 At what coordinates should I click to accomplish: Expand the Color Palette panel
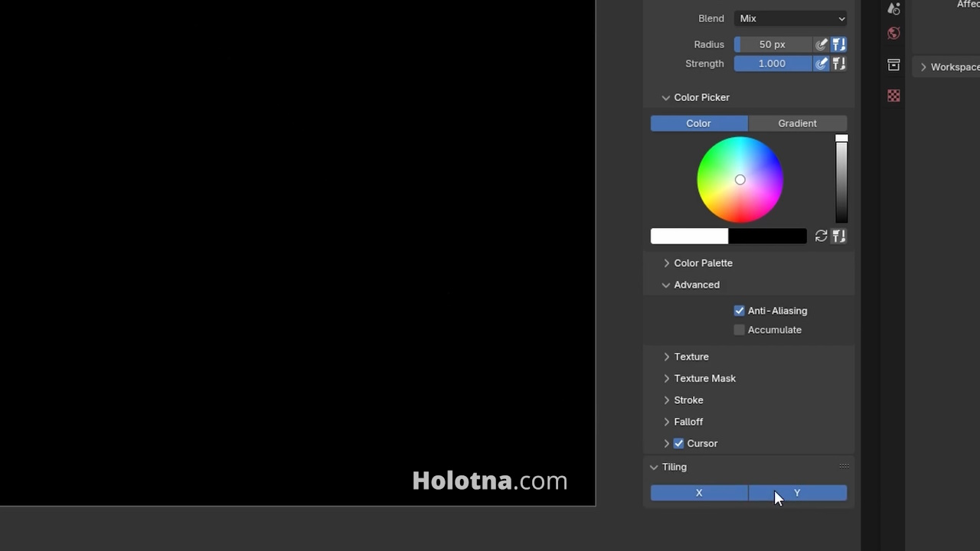coord(666,263)
